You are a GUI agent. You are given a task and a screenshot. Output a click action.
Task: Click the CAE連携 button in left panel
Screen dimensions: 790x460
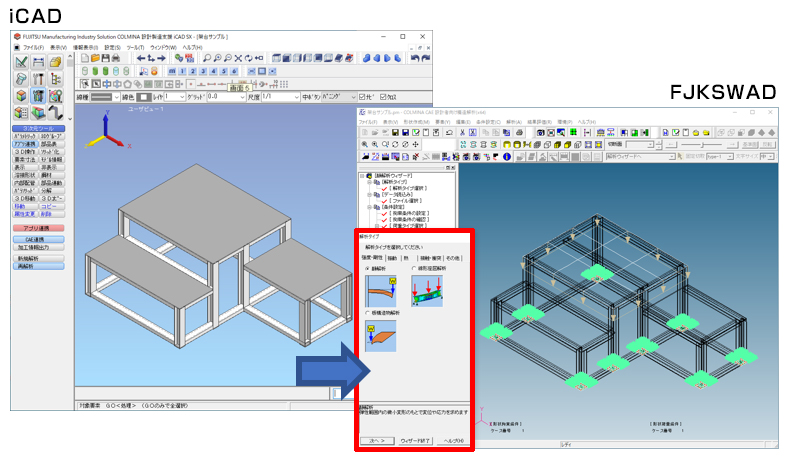[x=38, y=239]
